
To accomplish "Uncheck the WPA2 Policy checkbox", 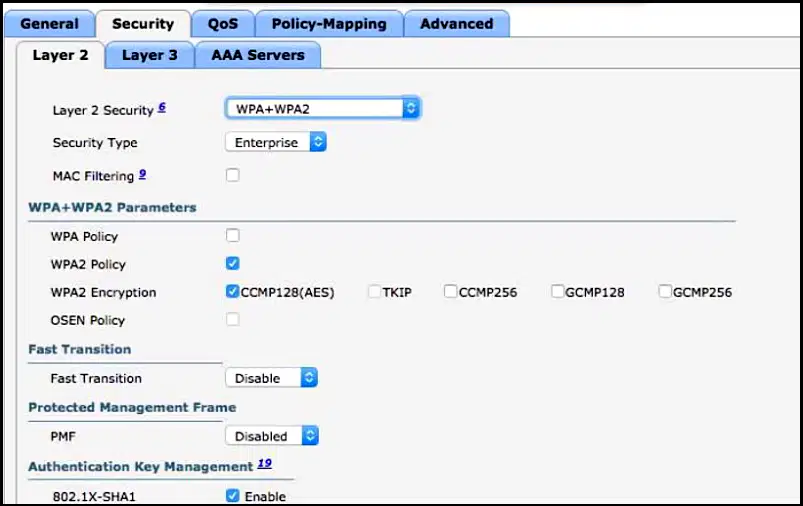I will click(x=233, y=263).
